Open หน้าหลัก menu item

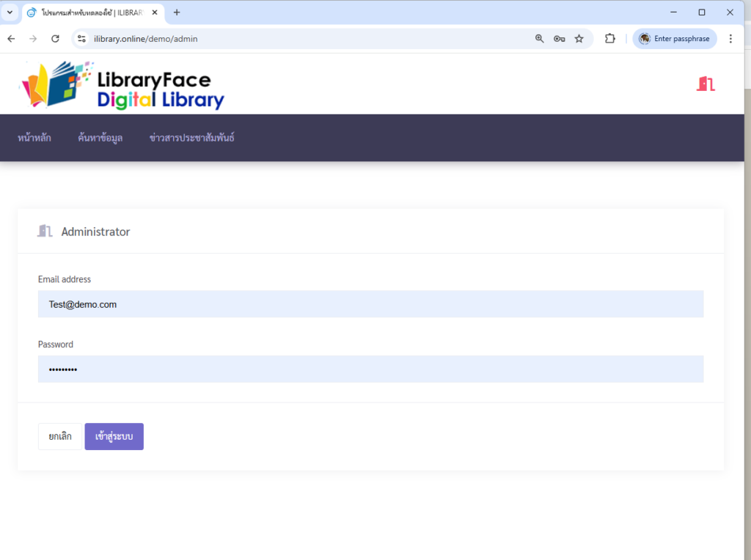[34, 138]
